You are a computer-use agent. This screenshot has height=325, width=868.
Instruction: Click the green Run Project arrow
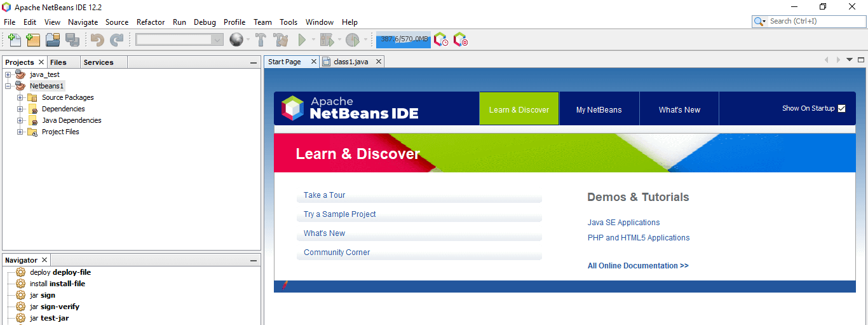coord(302,40)
